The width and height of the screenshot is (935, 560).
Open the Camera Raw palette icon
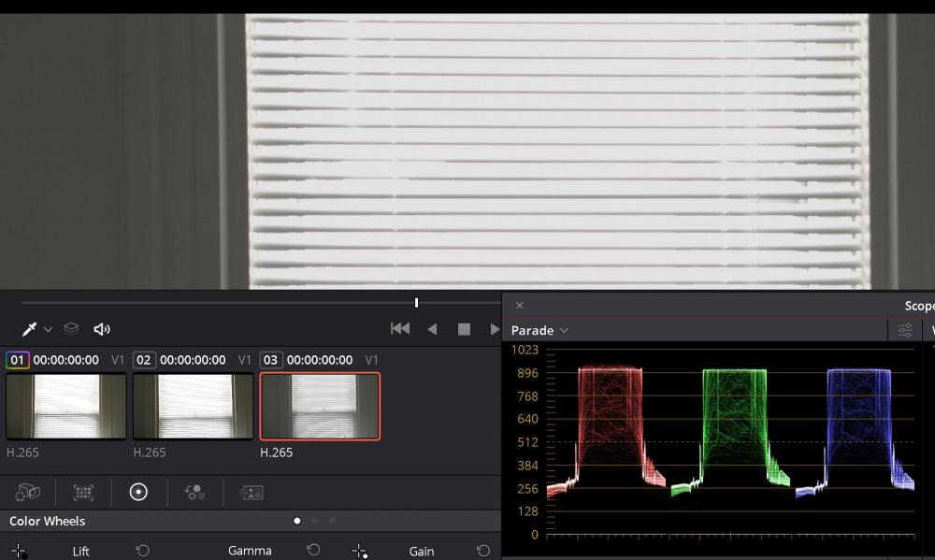pyautogui.click(x=27, y=492)
